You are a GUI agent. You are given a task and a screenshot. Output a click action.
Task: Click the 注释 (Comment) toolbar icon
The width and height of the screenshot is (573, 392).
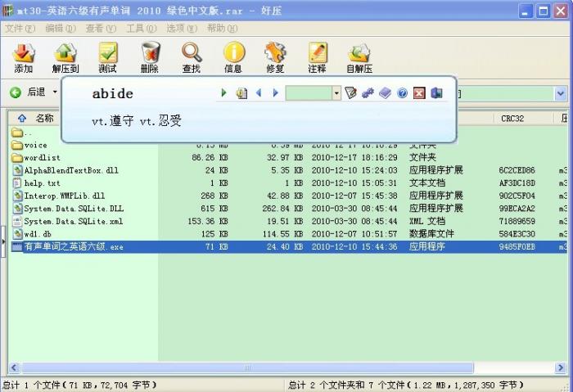point(317,56)
